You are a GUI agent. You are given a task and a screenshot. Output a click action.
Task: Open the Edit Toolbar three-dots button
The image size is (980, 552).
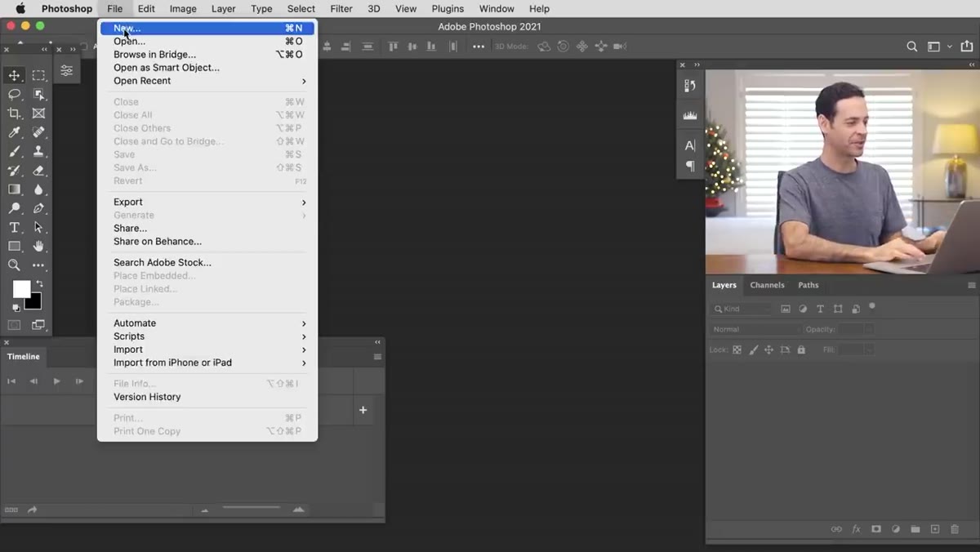[x=38, y=265]
